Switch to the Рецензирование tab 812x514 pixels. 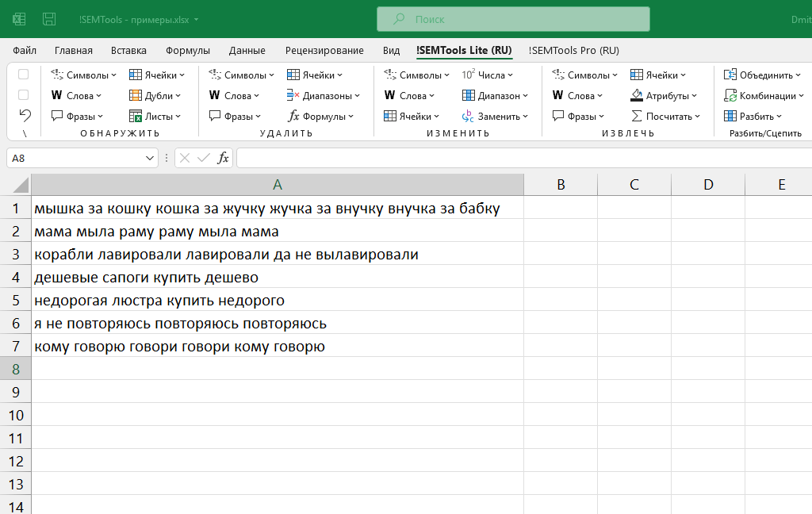[x=324, y=50]
